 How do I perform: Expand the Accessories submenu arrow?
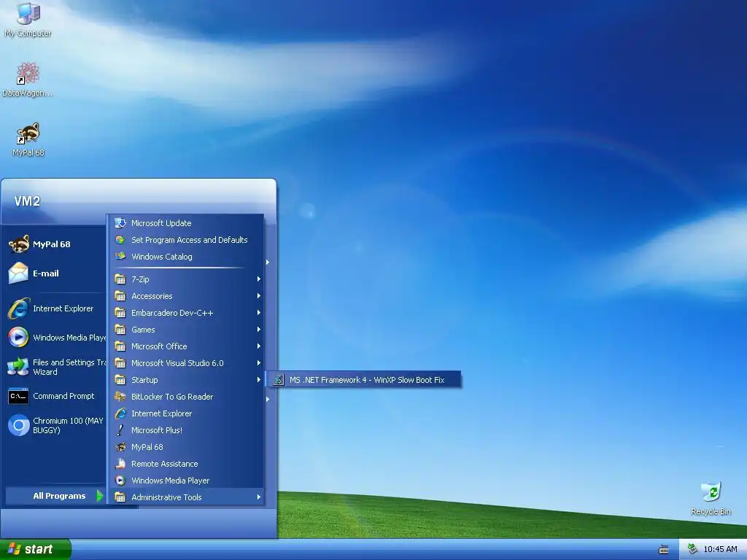coord(259,296)
